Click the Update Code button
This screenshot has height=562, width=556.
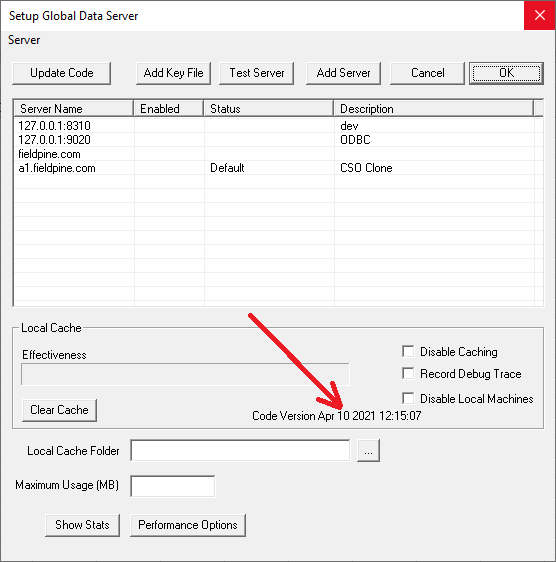62,73
